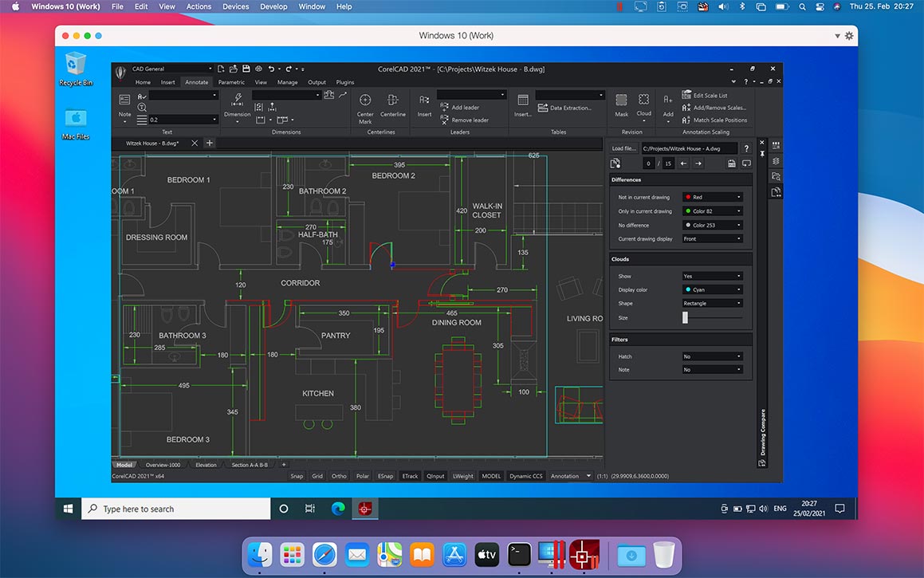
Task: Toggle Dynamic CCS
Action: [525, 476]
